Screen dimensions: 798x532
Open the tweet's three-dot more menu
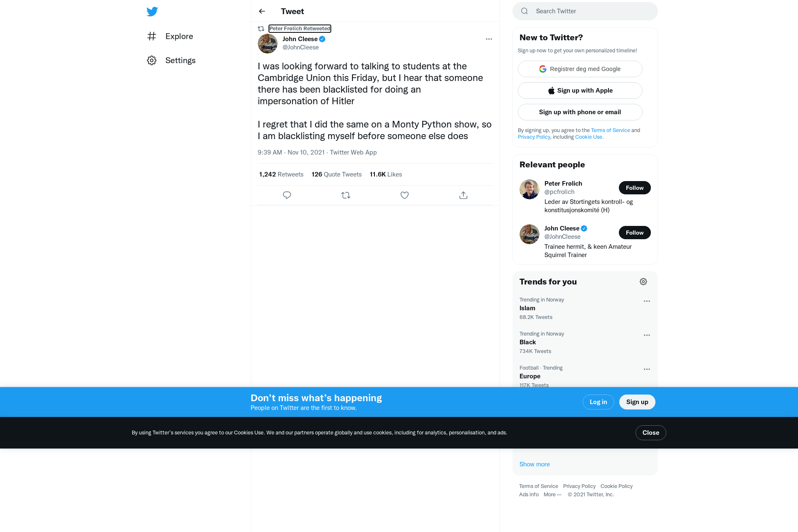(489, 39)
